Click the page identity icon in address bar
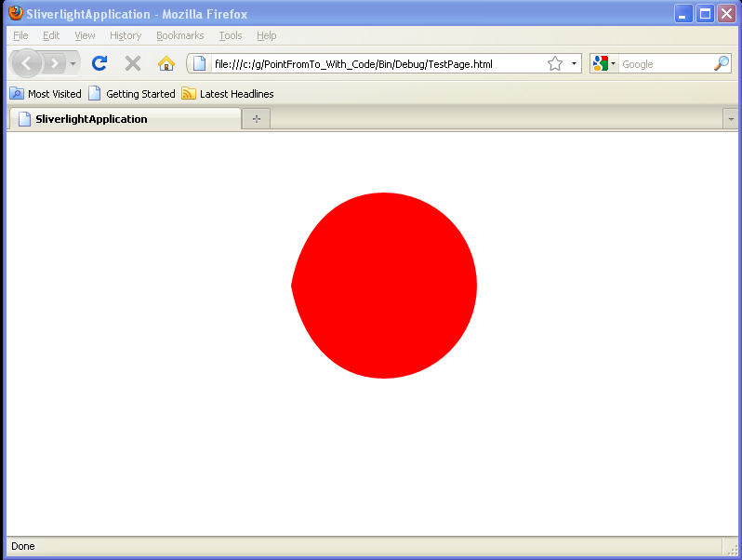The height and width of the screenshot is (560, 742). pos(200,63)
